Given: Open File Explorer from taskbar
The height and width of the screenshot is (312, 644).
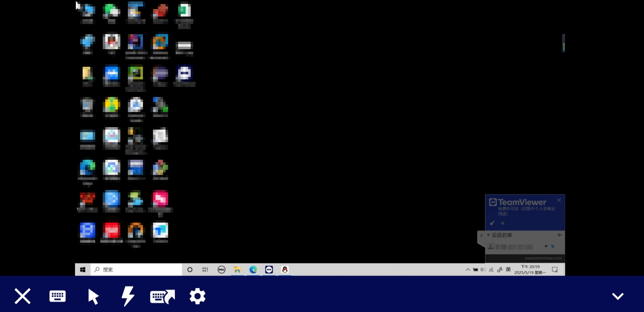Looking at the screenshot, I should (x=237, y=270).
